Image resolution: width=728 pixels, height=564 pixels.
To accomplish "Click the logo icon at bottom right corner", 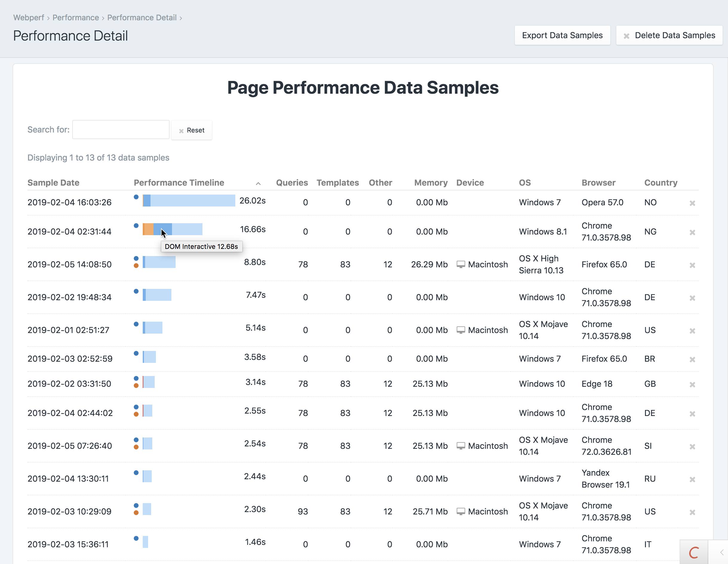I will (x=694, y=552).
